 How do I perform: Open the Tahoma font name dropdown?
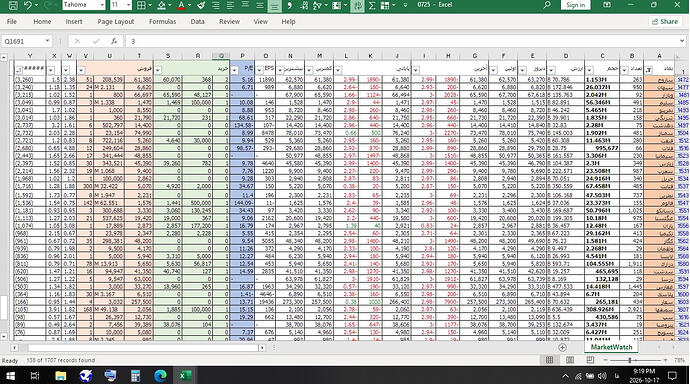102,5
